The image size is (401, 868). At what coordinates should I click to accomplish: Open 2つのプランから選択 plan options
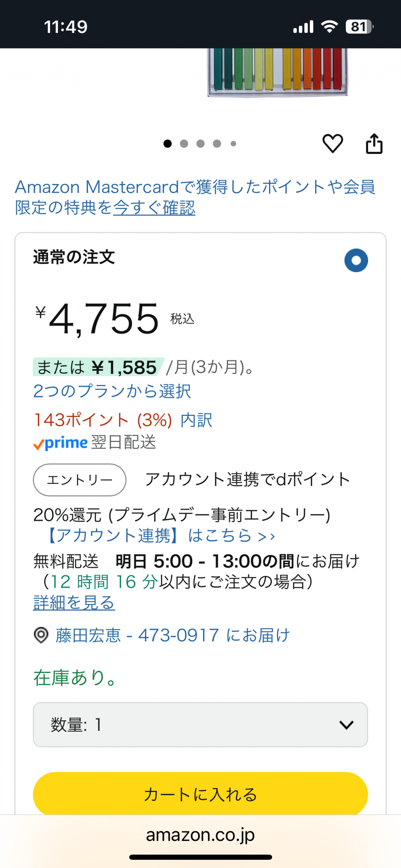[x=112, y=391]
